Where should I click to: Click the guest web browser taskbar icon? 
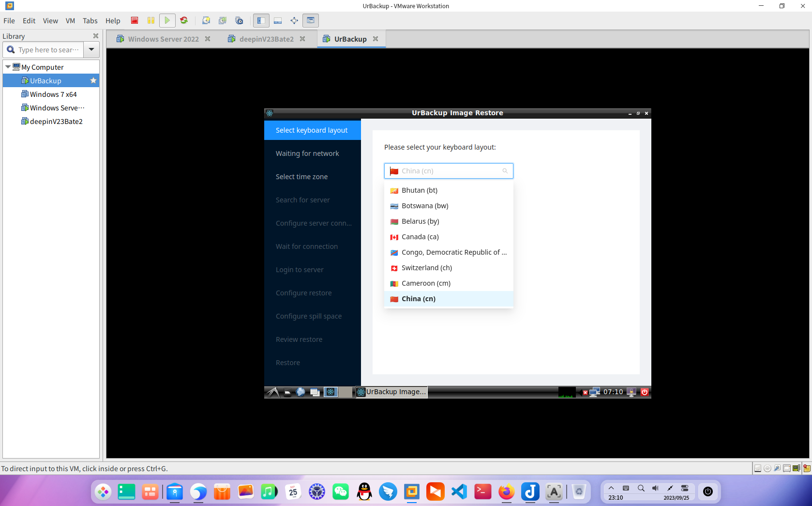(x=301, y=392)
